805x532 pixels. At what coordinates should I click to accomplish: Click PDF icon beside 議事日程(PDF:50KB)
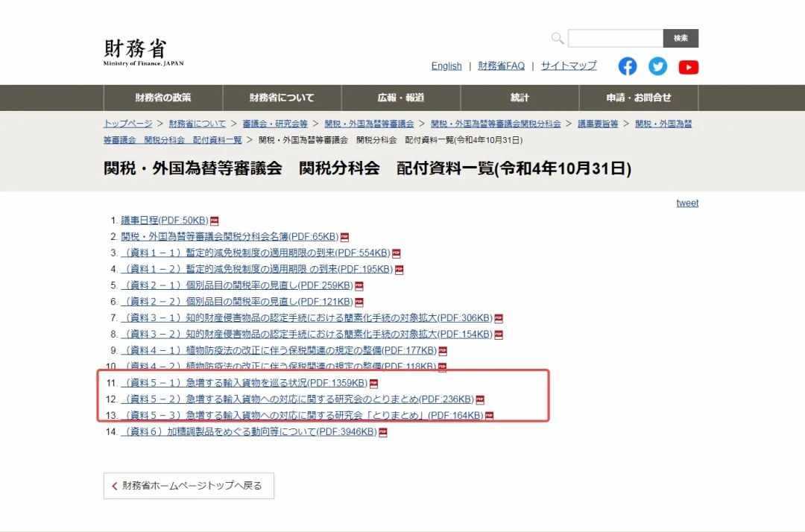click(214, 221)
